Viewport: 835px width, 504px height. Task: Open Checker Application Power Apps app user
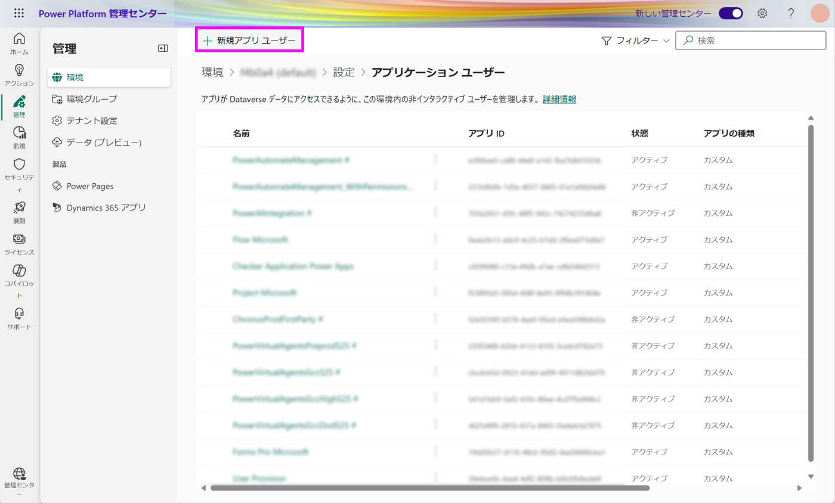tap(293, 266)
